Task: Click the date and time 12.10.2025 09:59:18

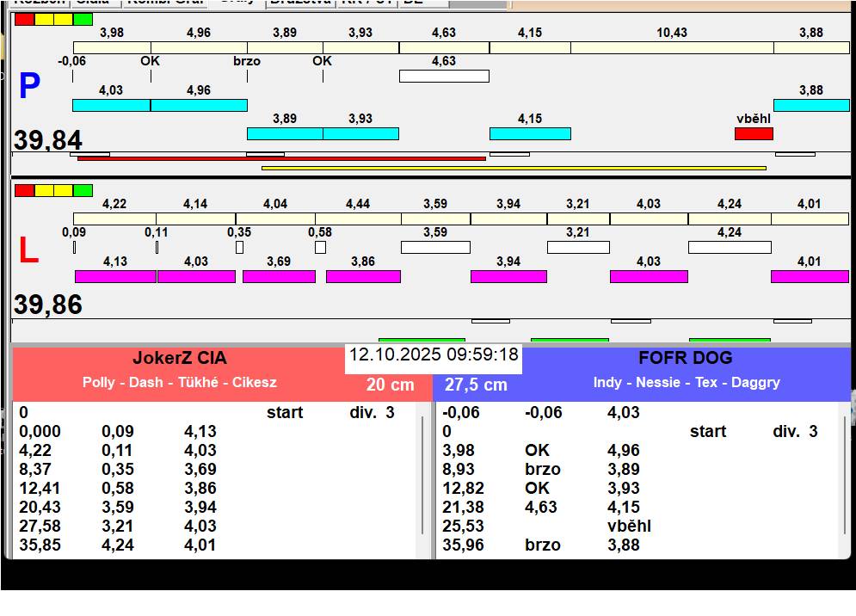Action: [434, 354]
